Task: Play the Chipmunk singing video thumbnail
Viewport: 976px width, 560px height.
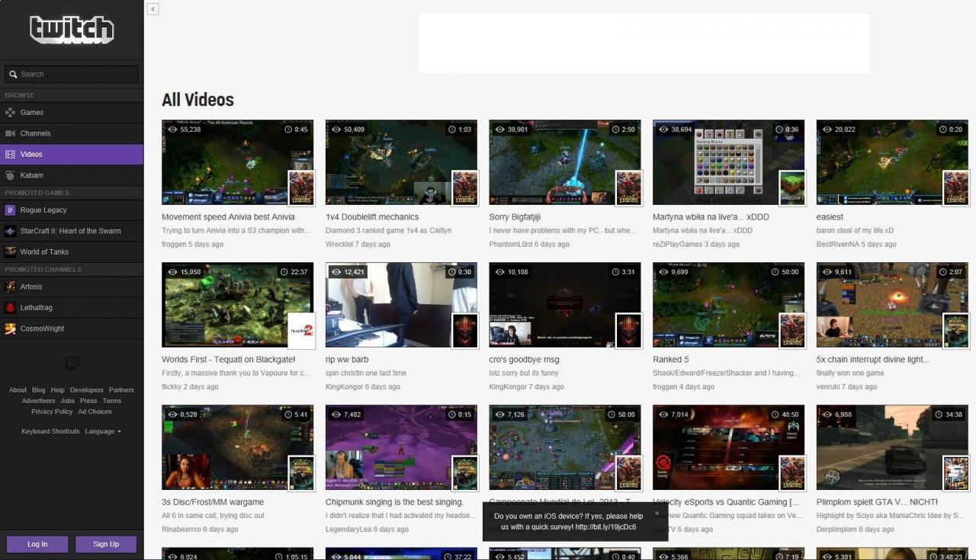Action: point(401,447)
